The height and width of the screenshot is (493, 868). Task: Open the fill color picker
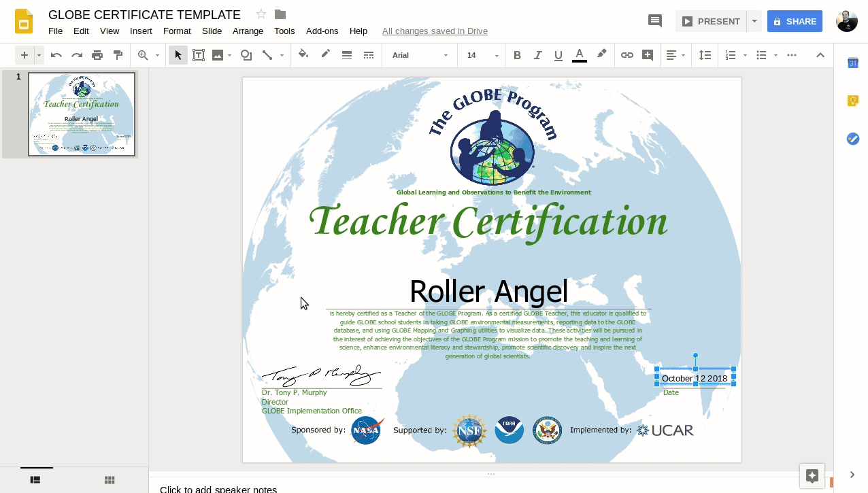click(x=303, y=55)
